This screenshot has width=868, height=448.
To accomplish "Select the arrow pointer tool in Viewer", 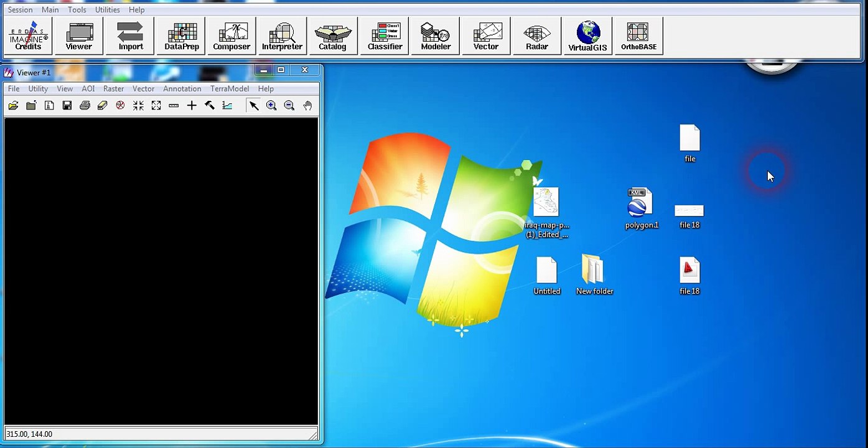I will tap(253, 106).
